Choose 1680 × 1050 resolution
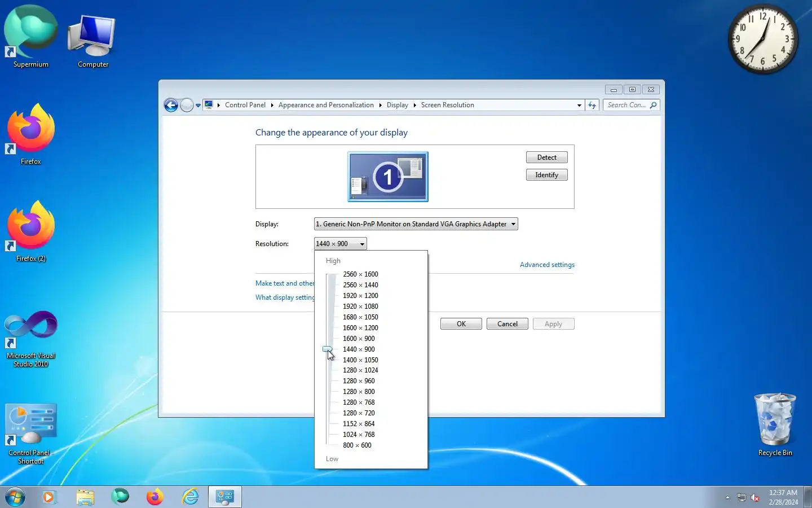The width and height of the screenshot is (812, 508). tap(360, 317)
